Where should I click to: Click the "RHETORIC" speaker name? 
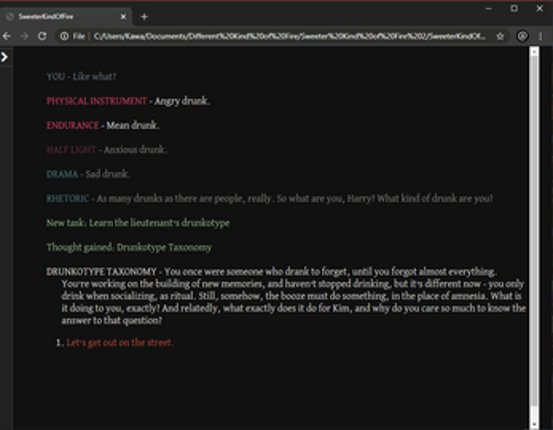click(68, 198)
